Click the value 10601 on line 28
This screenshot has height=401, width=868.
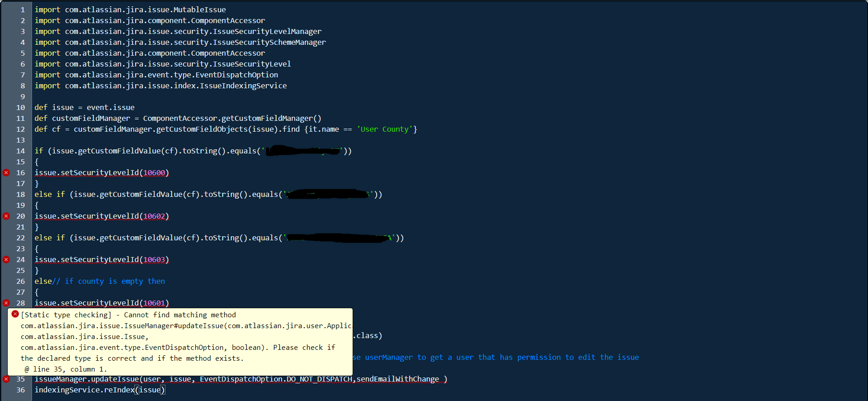(x=154, y=303)
